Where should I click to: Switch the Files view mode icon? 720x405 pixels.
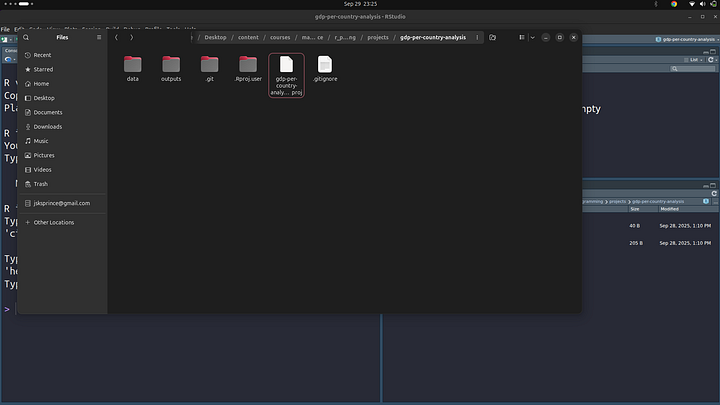522,37
